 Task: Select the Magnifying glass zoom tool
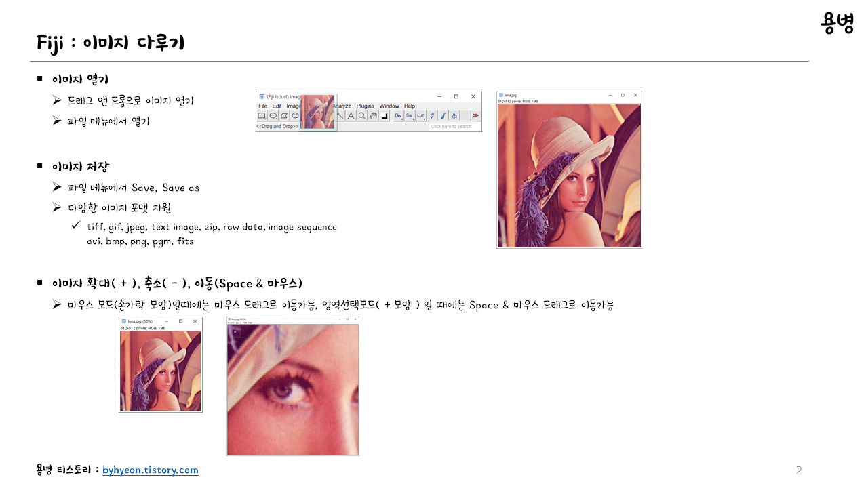[x=362, y=116]
